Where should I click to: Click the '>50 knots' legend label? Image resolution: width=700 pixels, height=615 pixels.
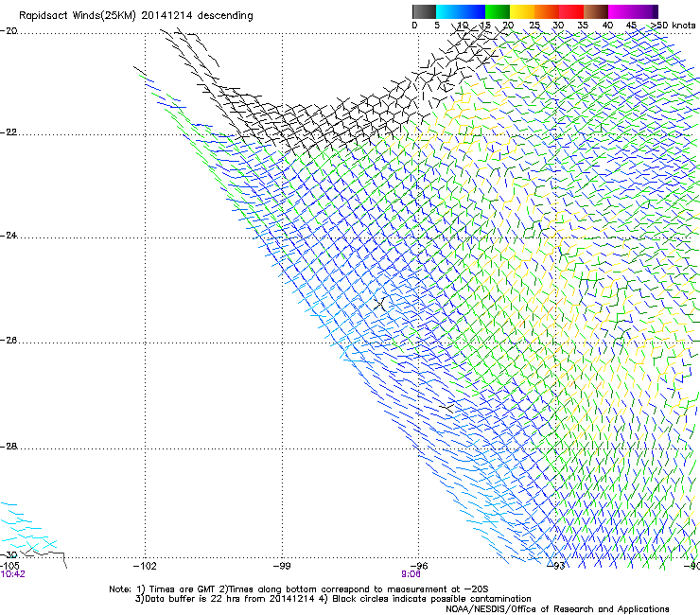click(x=673, y=26)
